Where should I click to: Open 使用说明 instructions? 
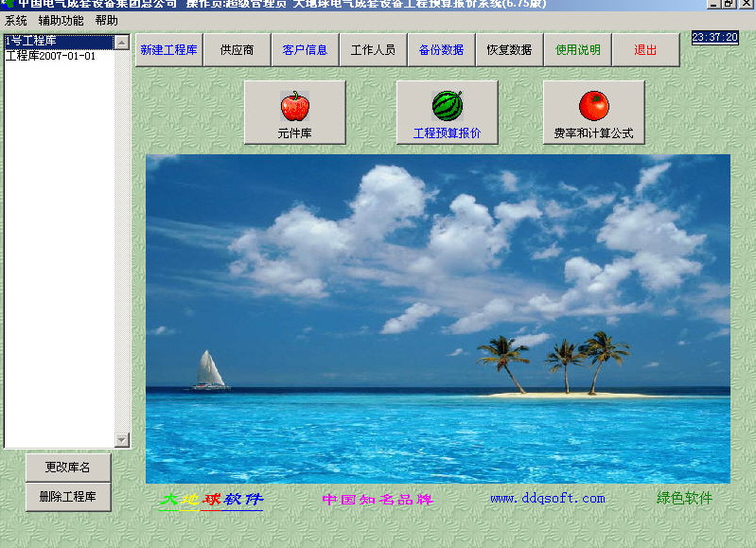[577, 49]
